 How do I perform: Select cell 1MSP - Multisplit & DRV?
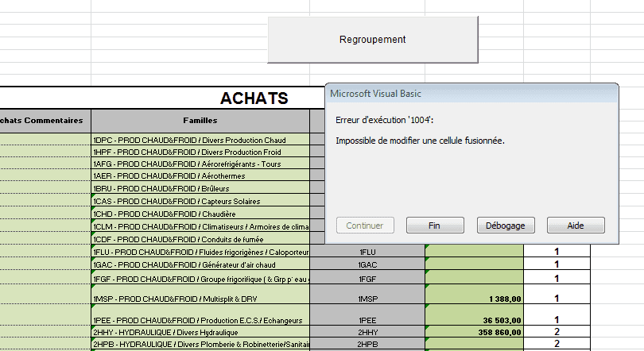click(200, 295)
